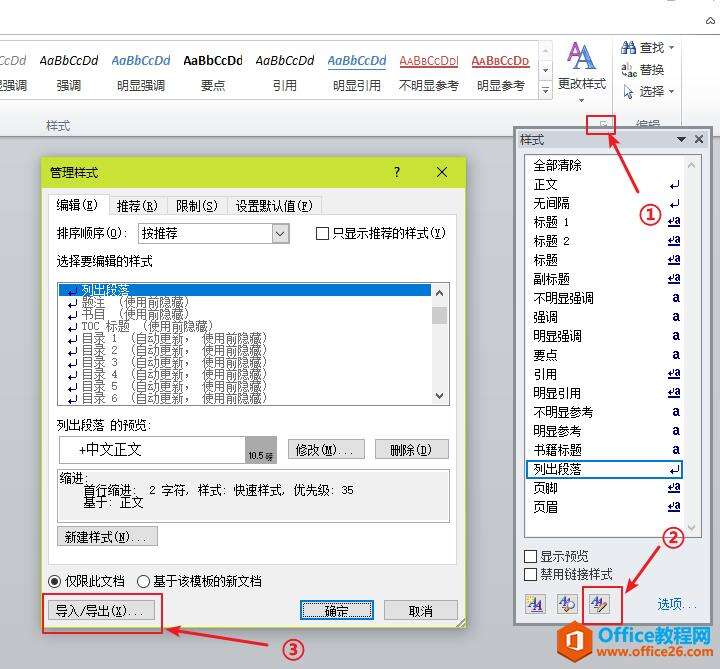Click style list scrollbar down arrow in dialog
The image size is (720, 669).
(x=439, y=396)
